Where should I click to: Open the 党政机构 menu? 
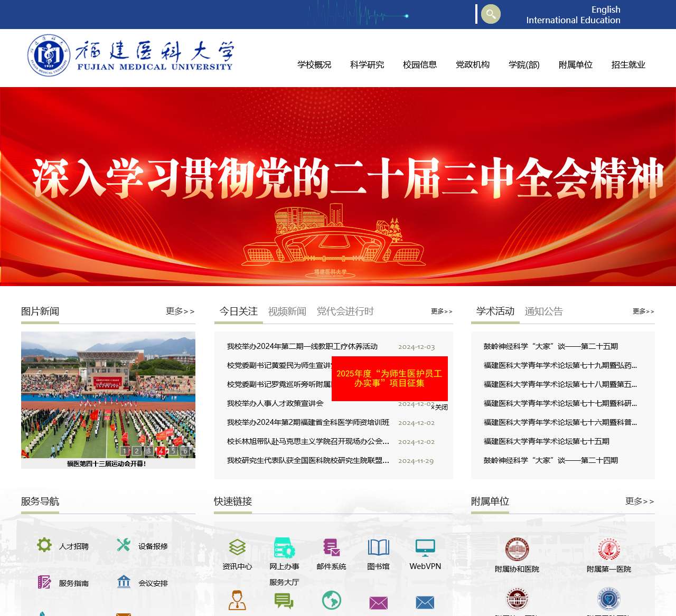point(473,65)
